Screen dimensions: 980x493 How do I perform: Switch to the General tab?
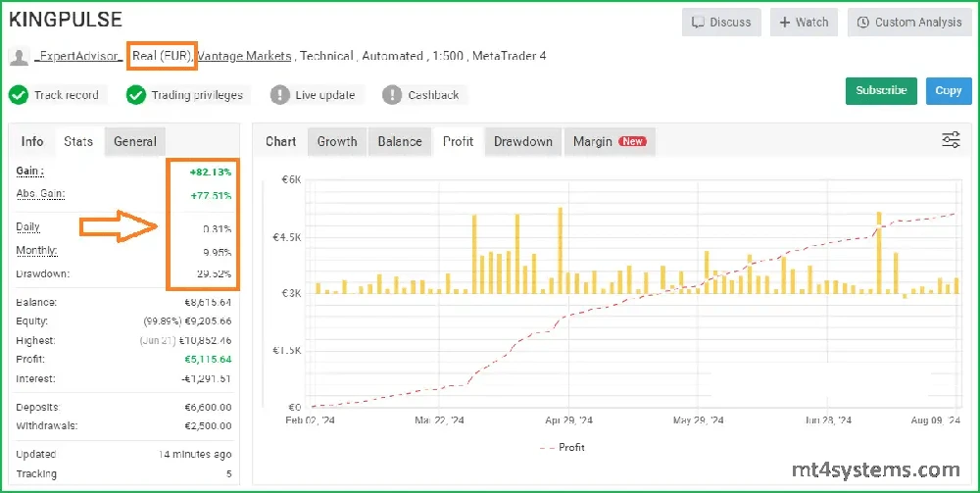point(135,141)
